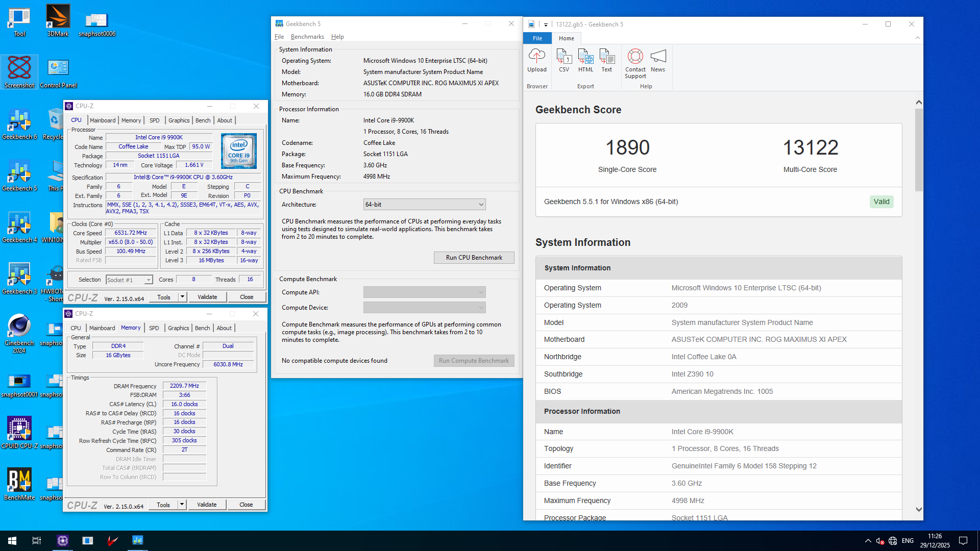Viewport: 980px width, 551px height.
Task: Open the Compute API dropdown
Action: pyautogui.click(x=424, y=292)
